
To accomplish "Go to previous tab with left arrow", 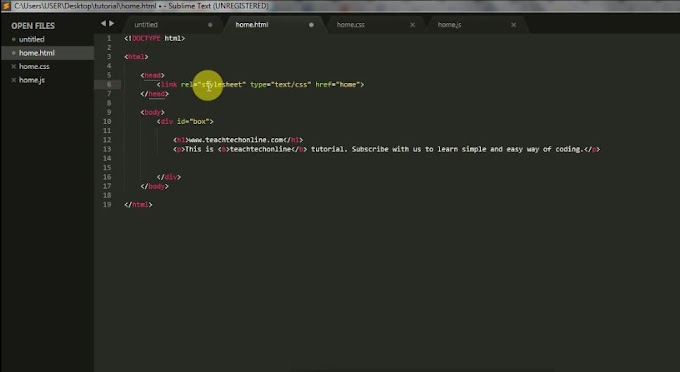I will pos(103,23).
